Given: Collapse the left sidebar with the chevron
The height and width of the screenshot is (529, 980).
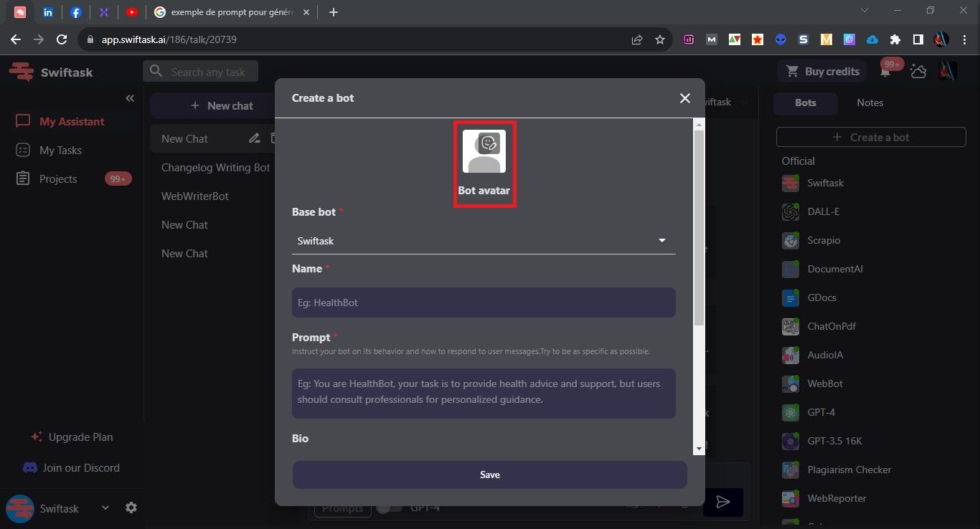Looking at the screenshot, I should coord(131,98).
